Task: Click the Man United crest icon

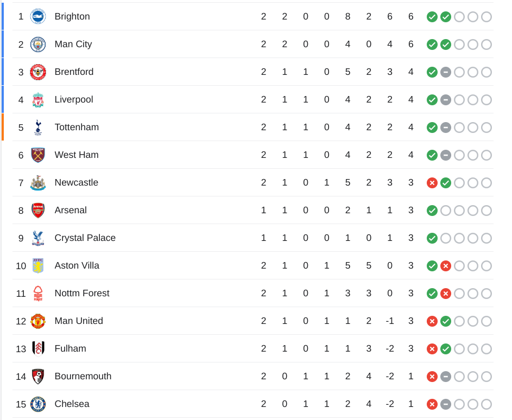Action: [x=38, y=321]
